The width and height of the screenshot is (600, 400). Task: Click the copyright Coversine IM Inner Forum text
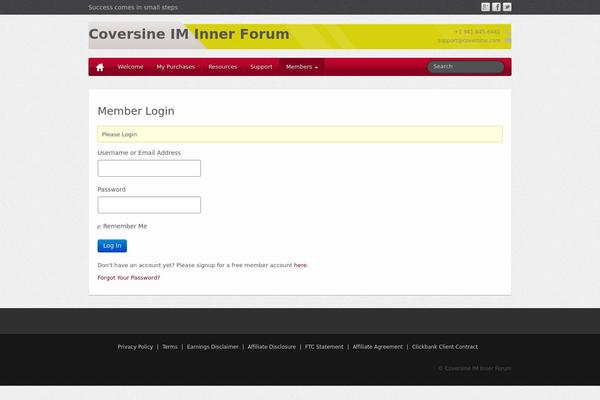(x=474, y=368)
